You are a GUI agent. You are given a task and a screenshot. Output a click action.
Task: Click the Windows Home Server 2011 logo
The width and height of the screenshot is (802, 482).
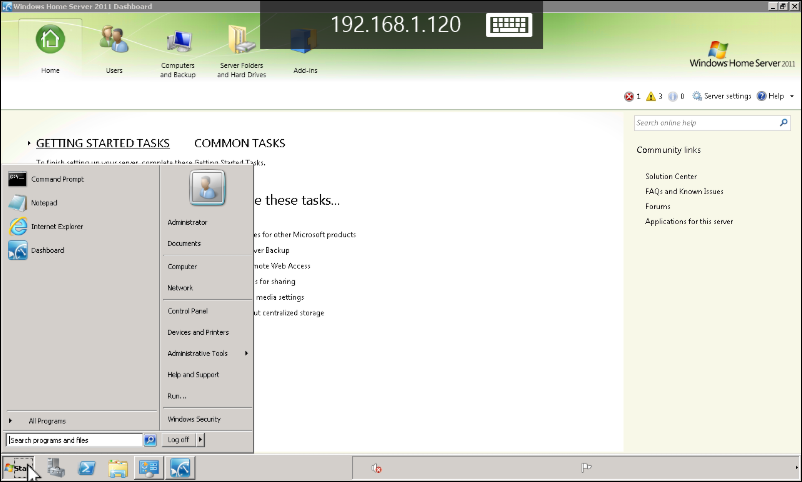[x=742, y=55]
